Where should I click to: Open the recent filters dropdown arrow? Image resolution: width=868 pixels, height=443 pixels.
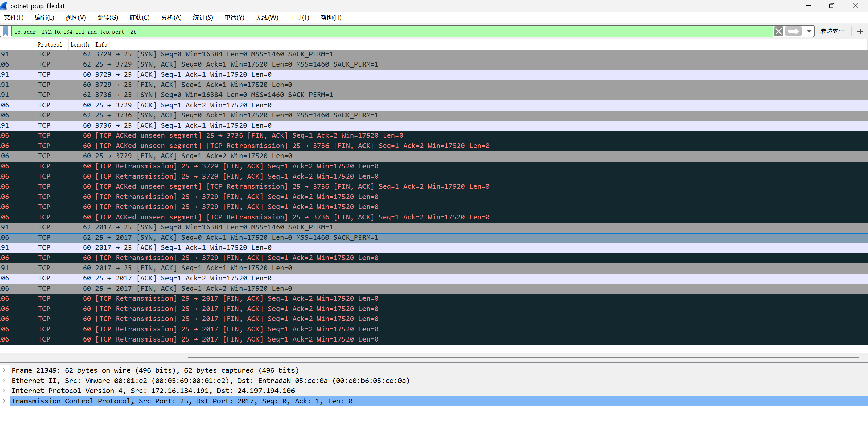pyautogui.click(x=809, y=31)
